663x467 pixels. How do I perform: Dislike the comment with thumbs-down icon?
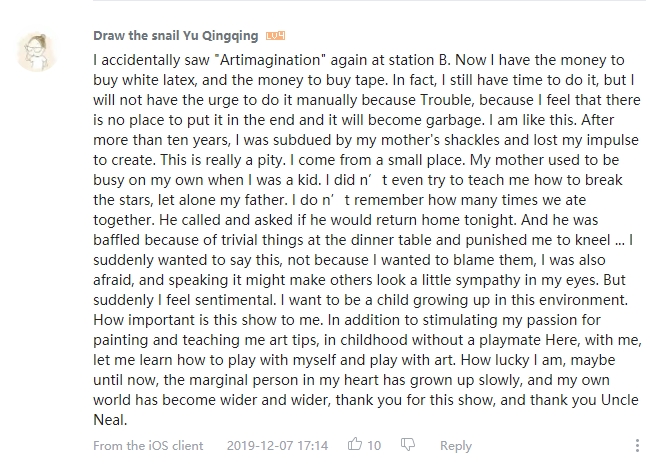(x=408, y=444)
